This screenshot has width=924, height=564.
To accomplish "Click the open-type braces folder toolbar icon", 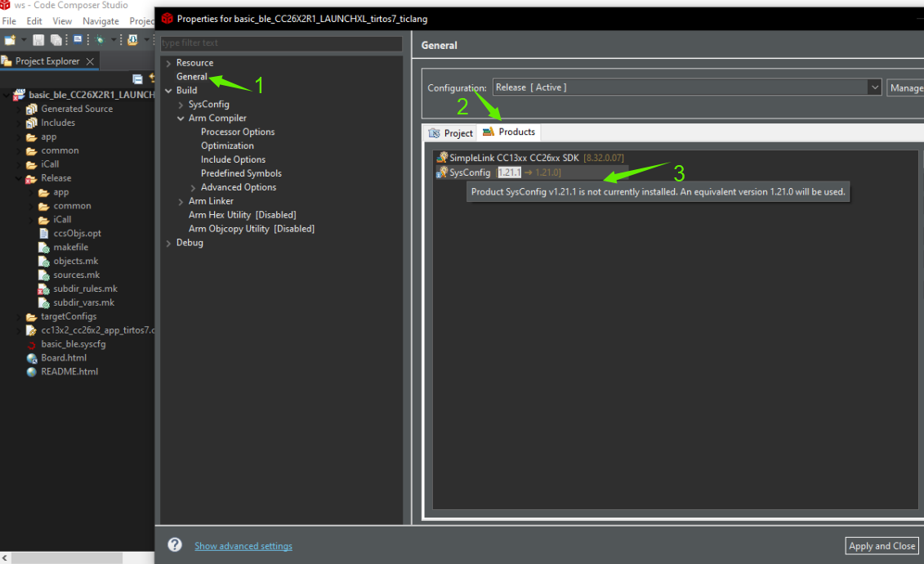I will tap(132, 40).
